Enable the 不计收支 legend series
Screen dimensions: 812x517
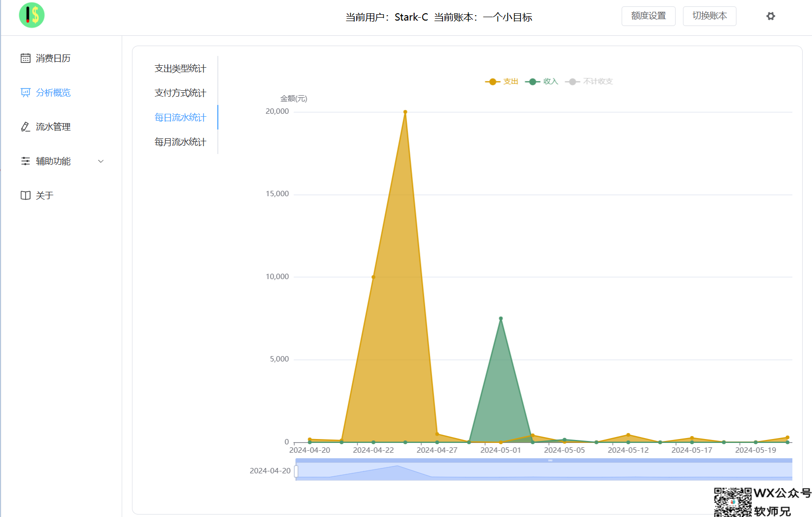589,82
